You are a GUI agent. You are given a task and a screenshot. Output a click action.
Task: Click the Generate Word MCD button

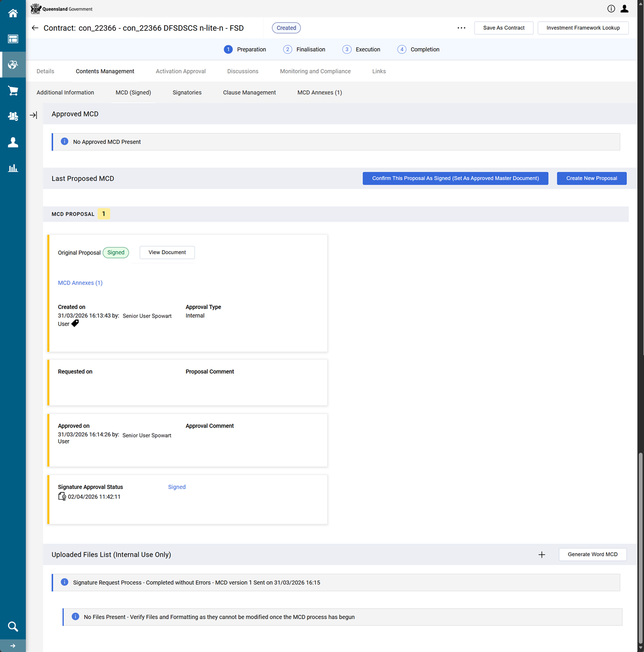click(592, 554)
